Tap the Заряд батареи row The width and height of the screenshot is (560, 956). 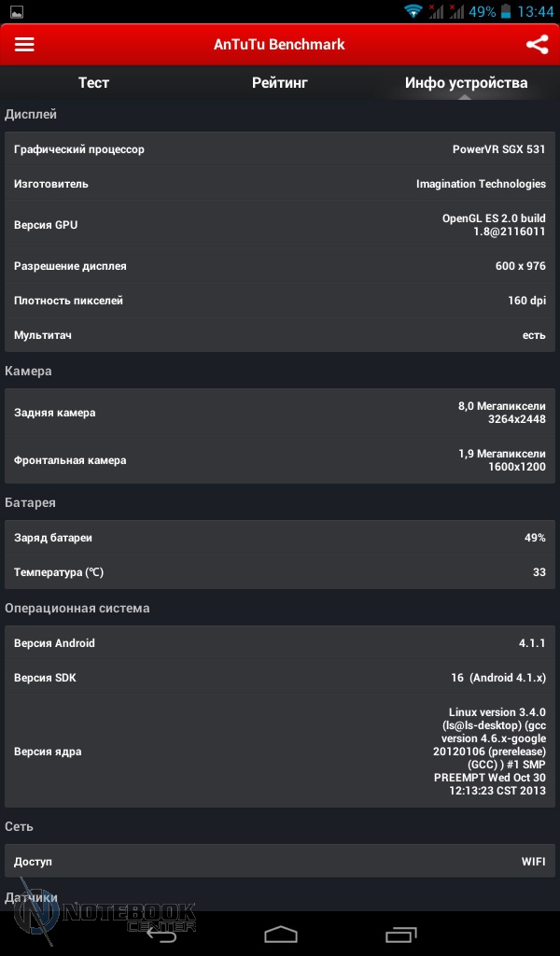click(x=280, y=538)
